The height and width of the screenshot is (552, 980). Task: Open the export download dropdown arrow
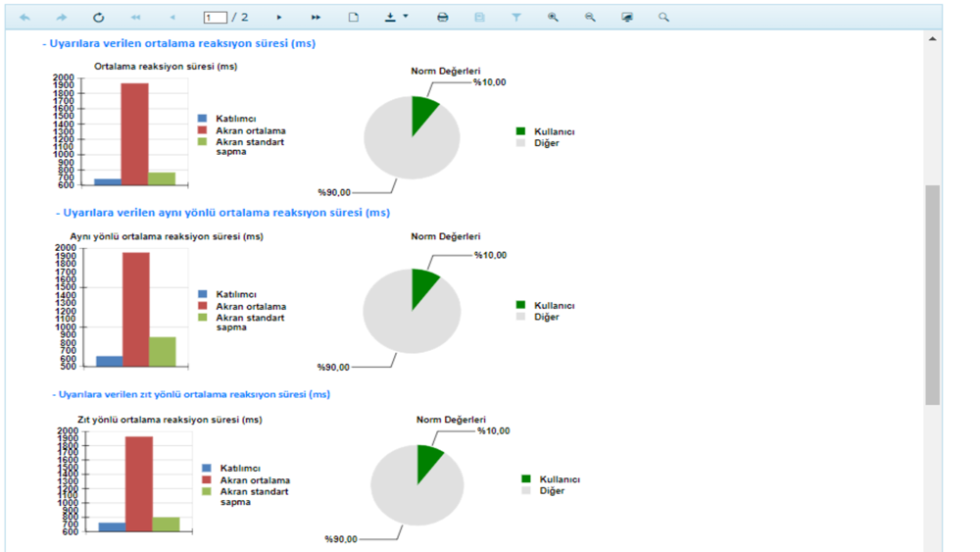(x=406, y=17)
